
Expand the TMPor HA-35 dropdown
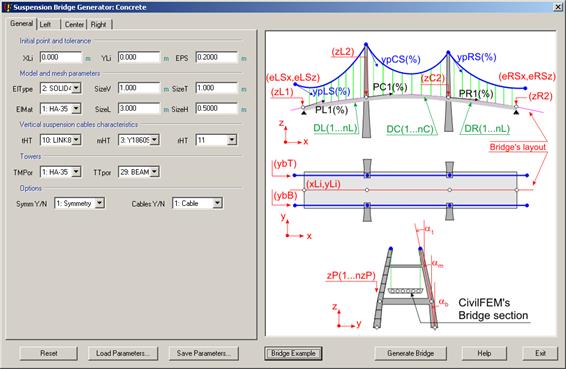coord(76,172)
